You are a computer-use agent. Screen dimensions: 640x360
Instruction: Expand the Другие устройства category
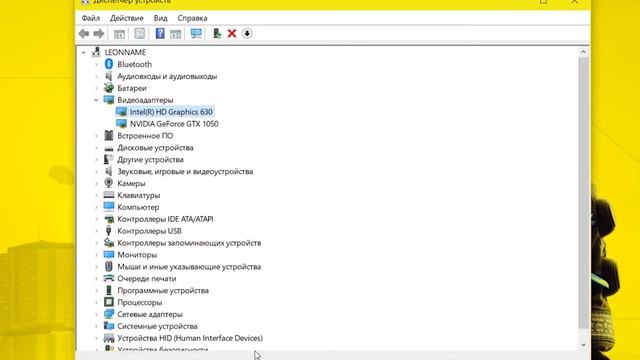[96, 160]
